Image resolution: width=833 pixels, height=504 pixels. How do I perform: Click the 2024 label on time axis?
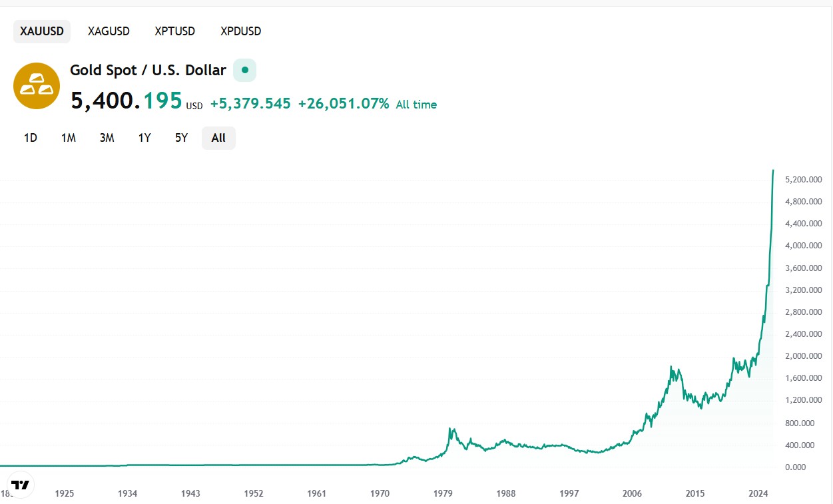click(758, 493)
